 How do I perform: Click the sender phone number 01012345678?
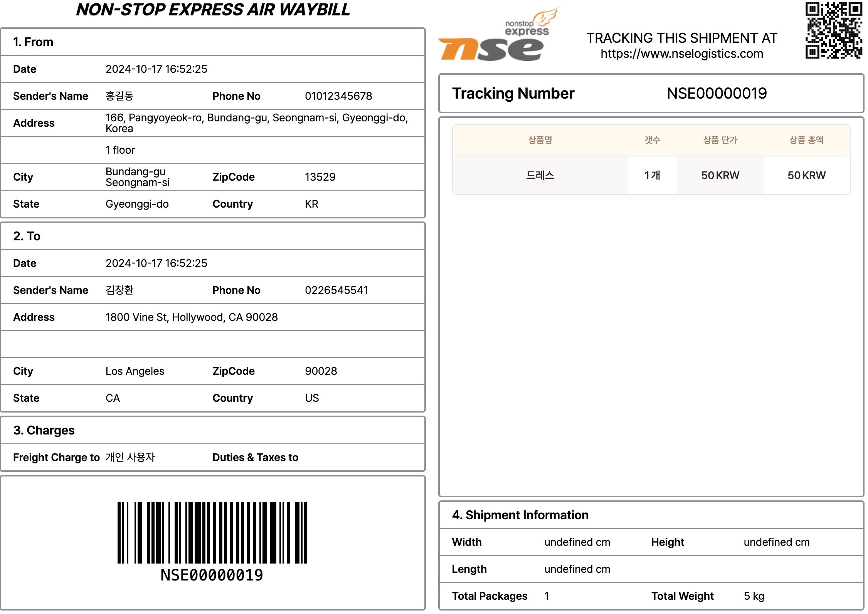pos(338,96)
